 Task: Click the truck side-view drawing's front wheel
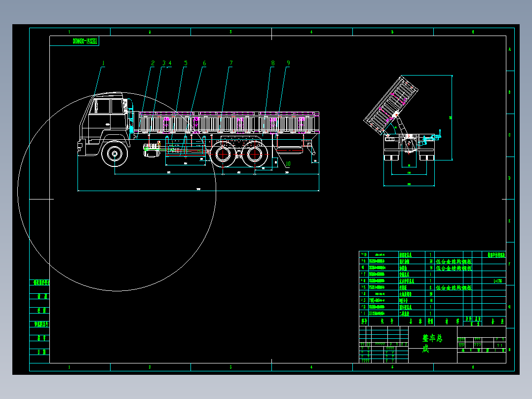tap(114, 154)
